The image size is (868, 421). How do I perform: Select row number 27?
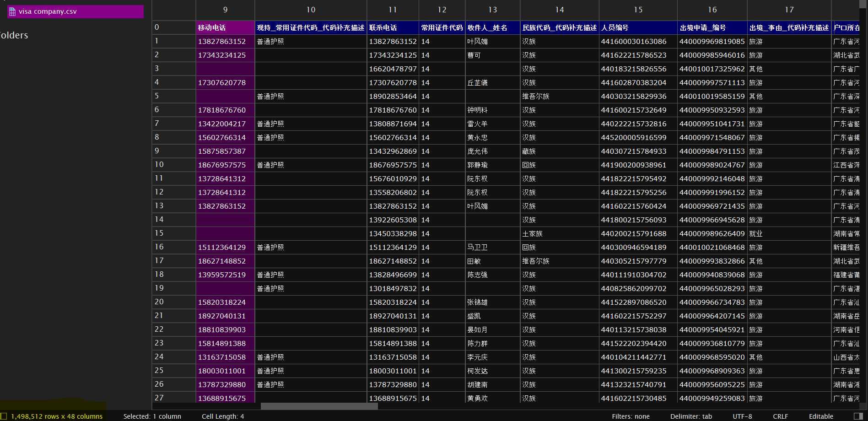pos(174,398)
